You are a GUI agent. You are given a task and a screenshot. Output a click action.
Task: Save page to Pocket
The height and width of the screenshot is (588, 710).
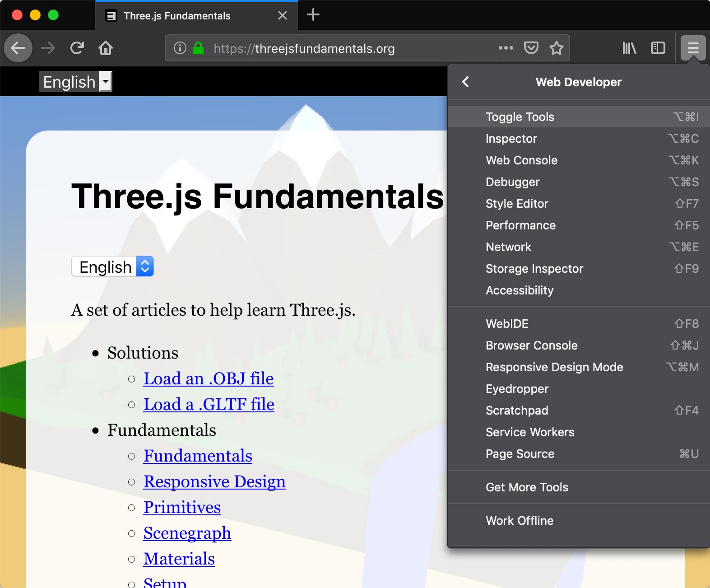pos(531,48)
